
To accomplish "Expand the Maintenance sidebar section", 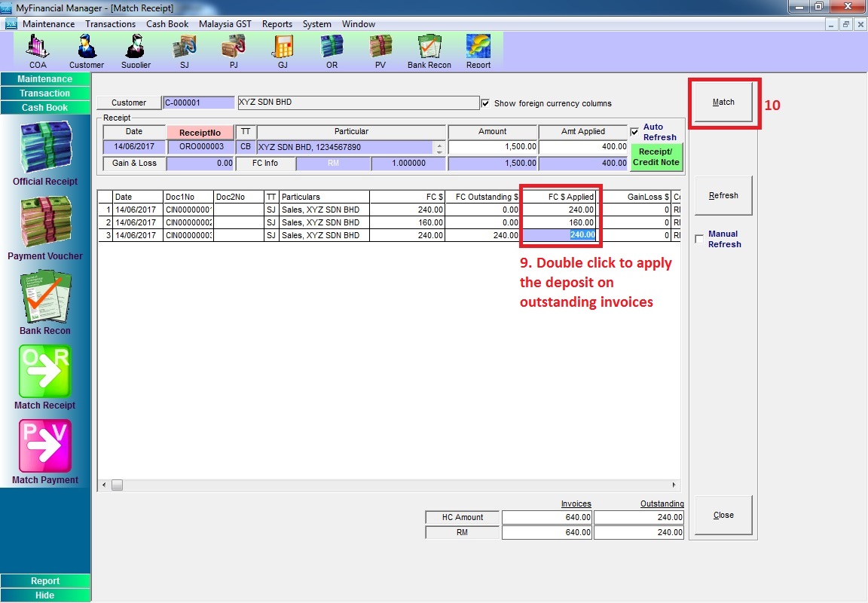I will [45, 79].
